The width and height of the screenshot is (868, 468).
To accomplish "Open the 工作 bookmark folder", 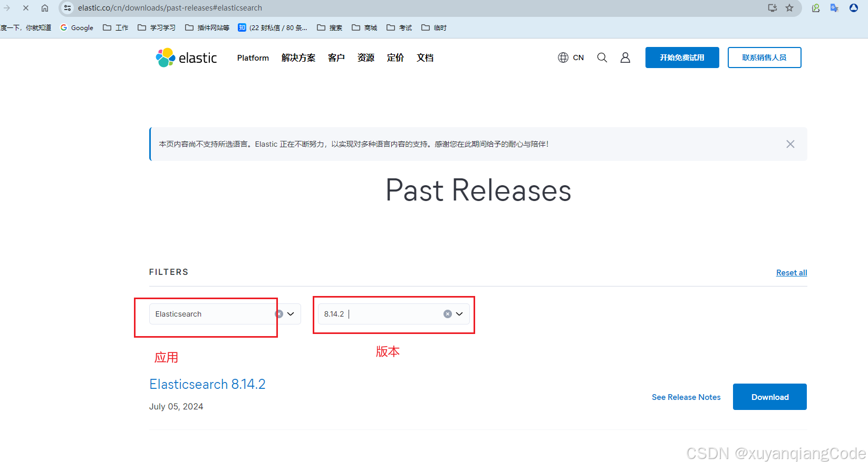I will (x=115, y=27).
